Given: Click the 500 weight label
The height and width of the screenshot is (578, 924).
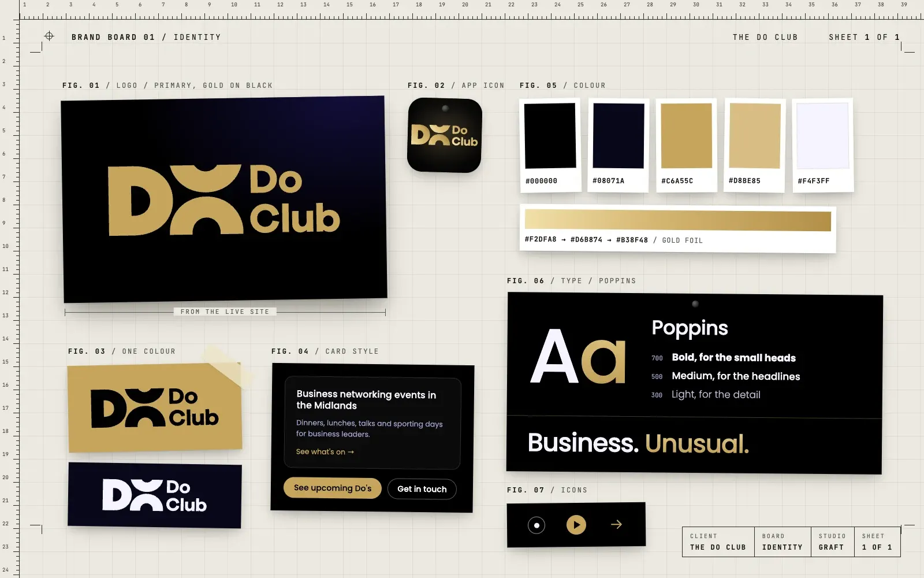Looking at the screenshot, I should [x=657, y=377].
